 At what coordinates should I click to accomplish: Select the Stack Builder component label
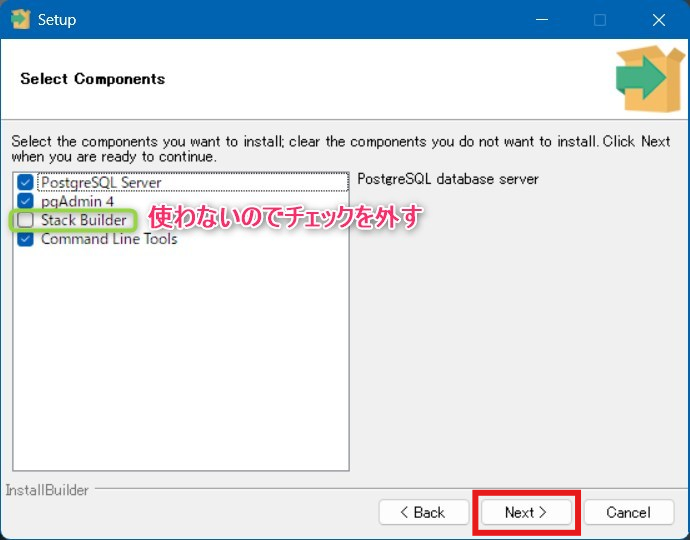pos(84,220)
